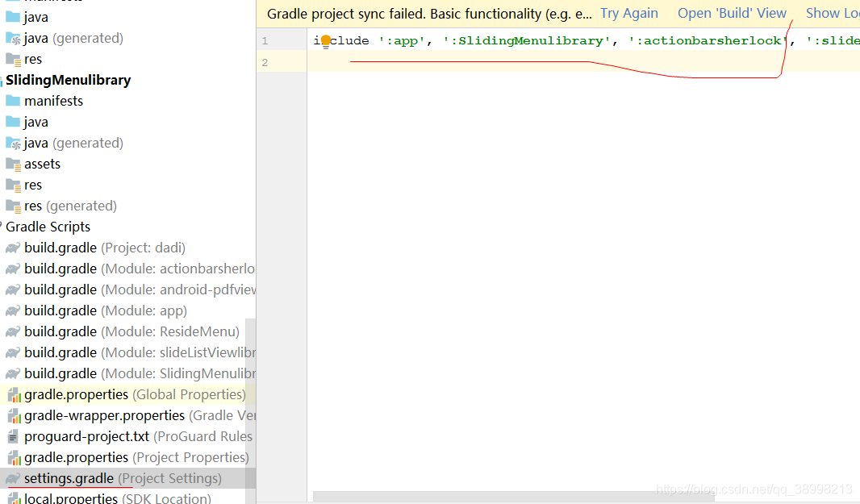Viewport: 860px width, 504px height.
Task: Click properties icon of gradle.properties (Global Properties)
Action: click(14, 395)
